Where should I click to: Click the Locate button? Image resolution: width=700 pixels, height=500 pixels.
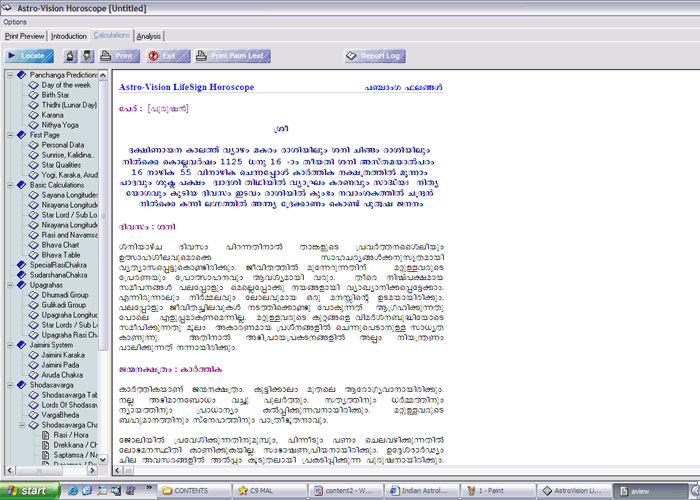click(x=29, y=56)
